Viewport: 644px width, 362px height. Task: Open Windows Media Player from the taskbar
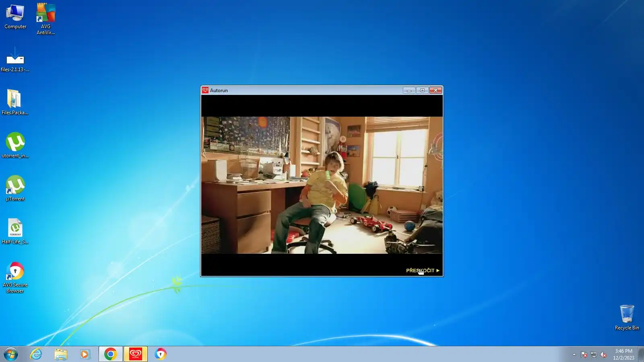tap(85, 354)
